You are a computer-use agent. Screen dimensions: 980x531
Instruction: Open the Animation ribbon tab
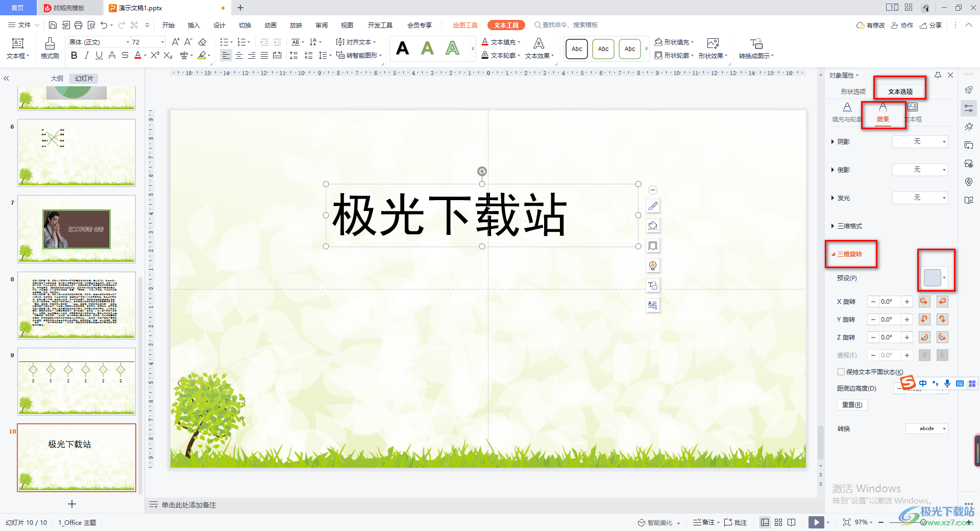(271, 25)
